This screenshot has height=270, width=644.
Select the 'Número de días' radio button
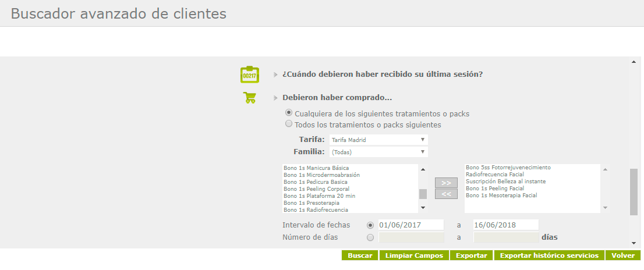point(370,237)
